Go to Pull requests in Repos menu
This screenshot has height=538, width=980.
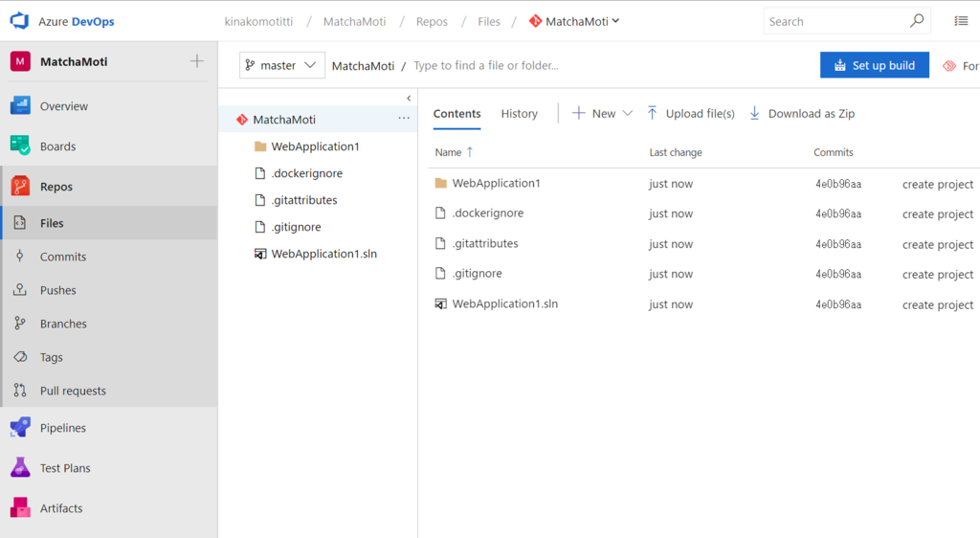[73, 391]
